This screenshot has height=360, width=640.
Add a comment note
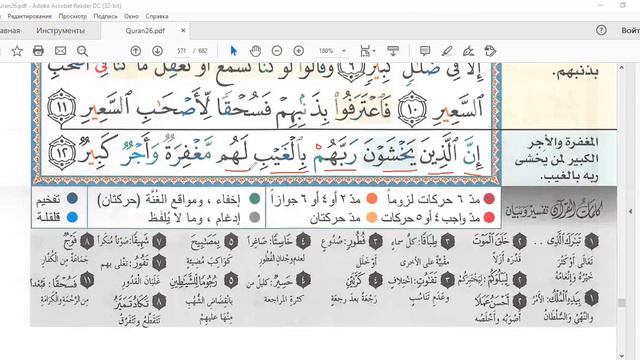coord(425,51)
